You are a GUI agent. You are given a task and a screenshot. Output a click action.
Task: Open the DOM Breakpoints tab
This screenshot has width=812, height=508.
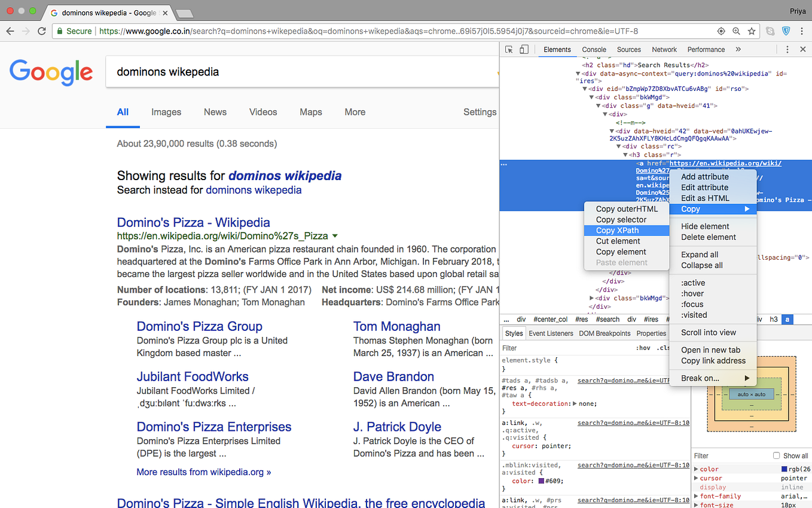click(605, 333)
